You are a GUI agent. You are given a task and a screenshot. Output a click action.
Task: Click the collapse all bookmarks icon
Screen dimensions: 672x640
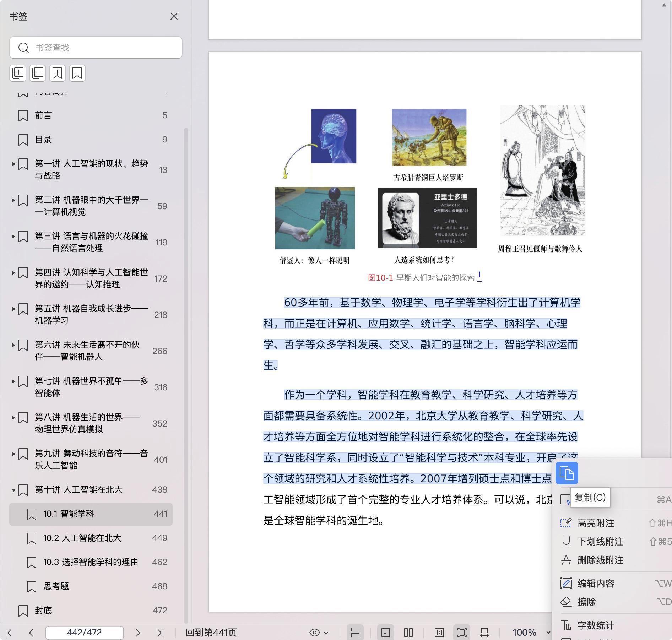click(x=38, y=73)
